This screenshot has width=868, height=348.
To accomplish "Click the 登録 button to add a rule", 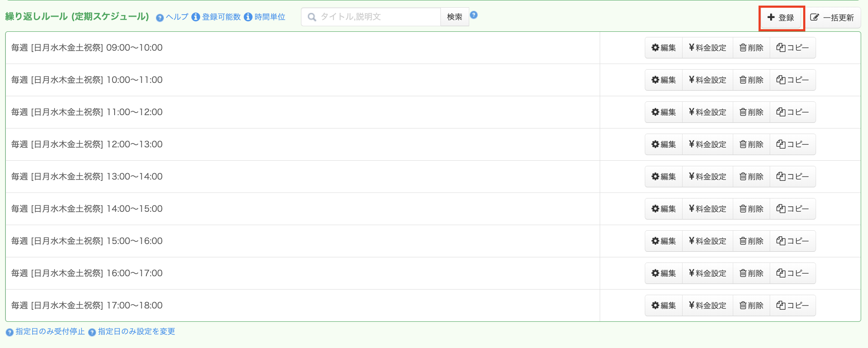I will (781, 18).
